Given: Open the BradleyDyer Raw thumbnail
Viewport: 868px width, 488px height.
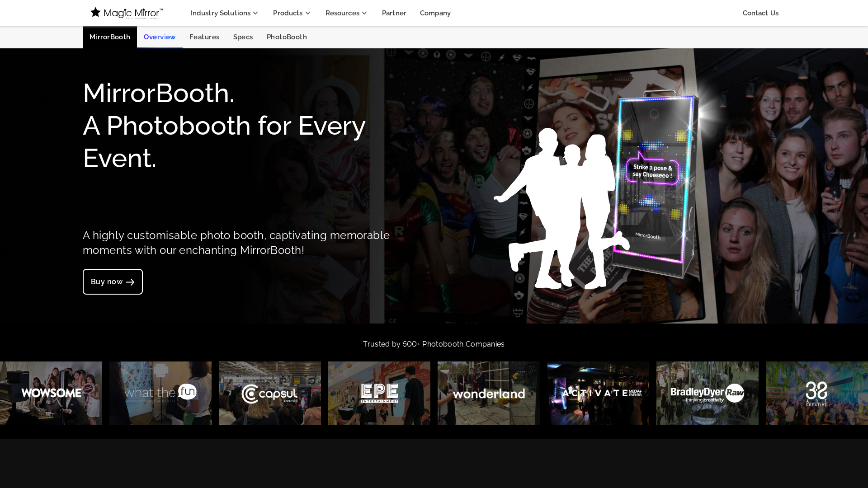Looking at the screenshot, I should [x=708, y=393].
